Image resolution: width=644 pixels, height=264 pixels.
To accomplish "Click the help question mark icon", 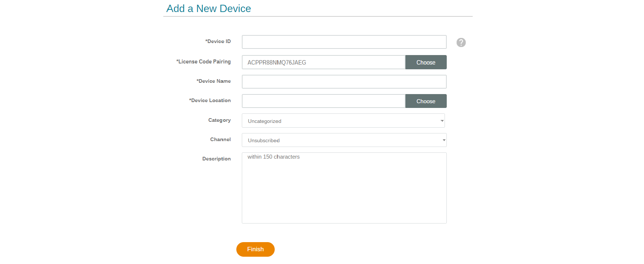I will pyautogui.click(x=461, y=43).
